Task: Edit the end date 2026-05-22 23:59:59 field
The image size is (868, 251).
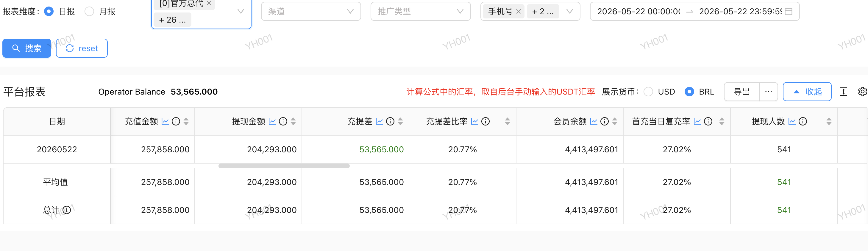Action: [740, 11]
